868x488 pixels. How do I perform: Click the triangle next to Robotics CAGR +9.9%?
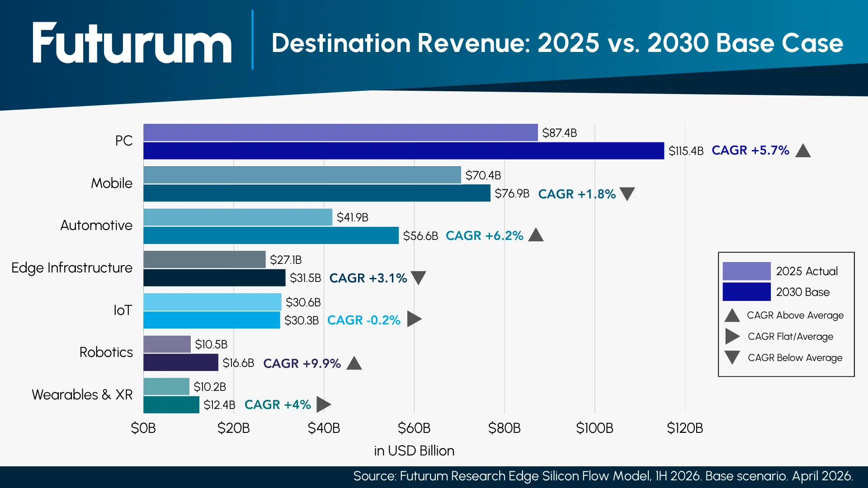354,363
